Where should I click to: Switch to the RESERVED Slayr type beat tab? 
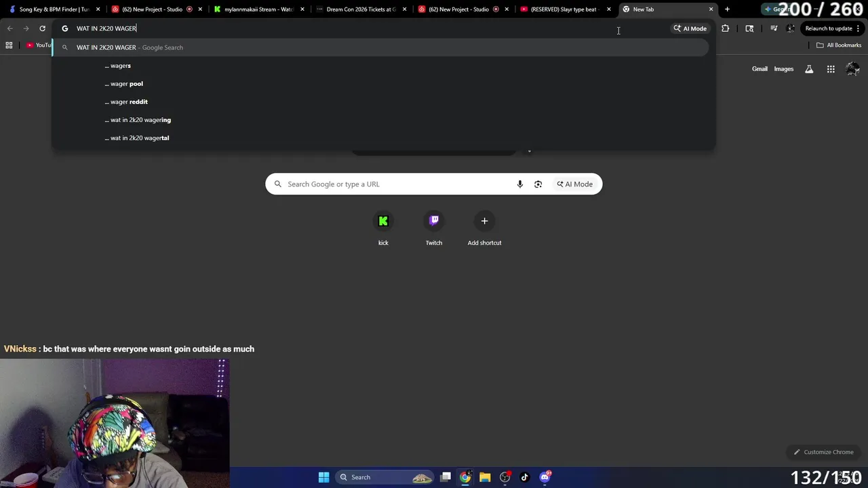(564, 9)
